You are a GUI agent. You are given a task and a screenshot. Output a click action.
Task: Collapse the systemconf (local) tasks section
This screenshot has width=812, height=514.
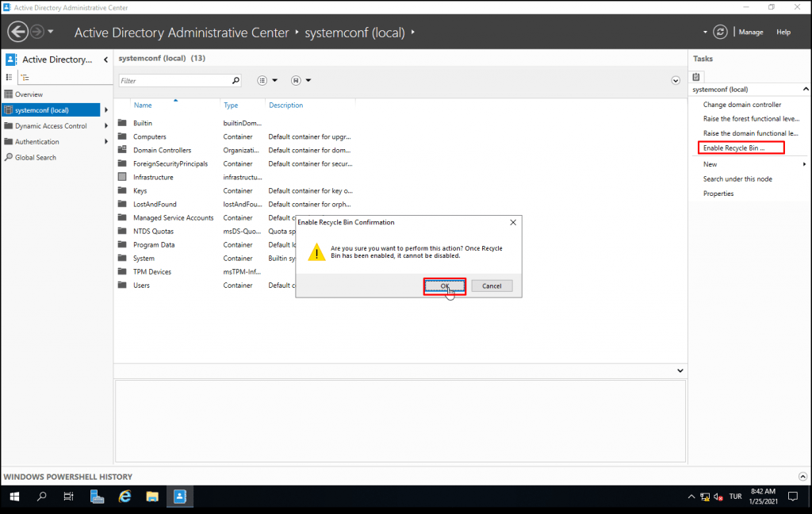804,89
